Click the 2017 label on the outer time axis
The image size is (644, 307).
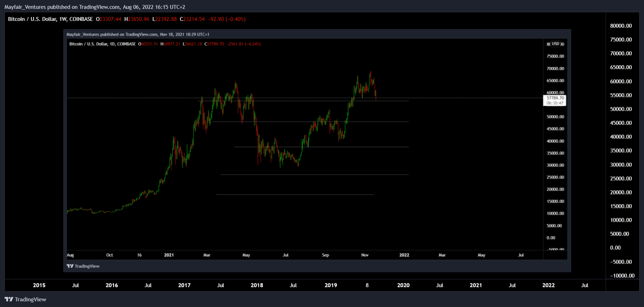pos(184,285)
